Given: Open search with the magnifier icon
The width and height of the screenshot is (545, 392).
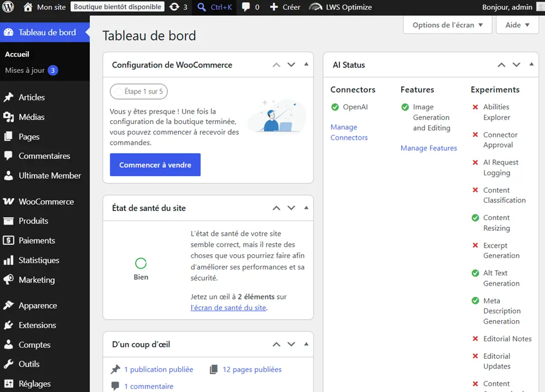Looking at the screenshot, I should 202,7.
